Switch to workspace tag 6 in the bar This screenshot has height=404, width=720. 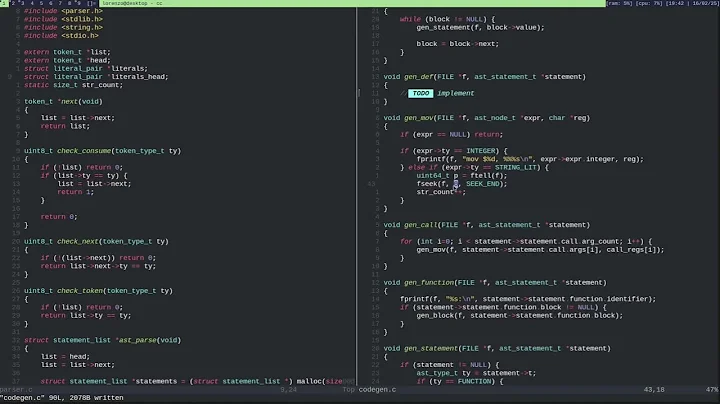[x=51, y=3]
